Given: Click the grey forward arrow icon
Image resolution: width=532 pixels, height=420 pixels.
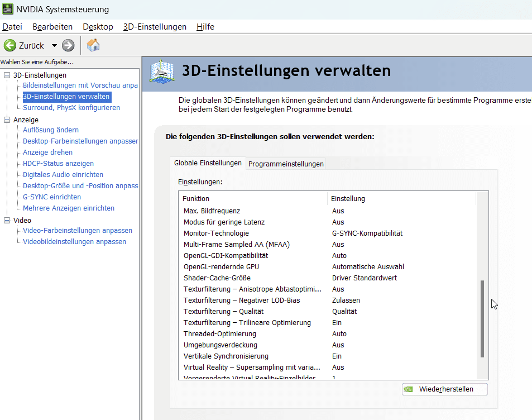Looking at the screenshot, I should click(68, 45).
